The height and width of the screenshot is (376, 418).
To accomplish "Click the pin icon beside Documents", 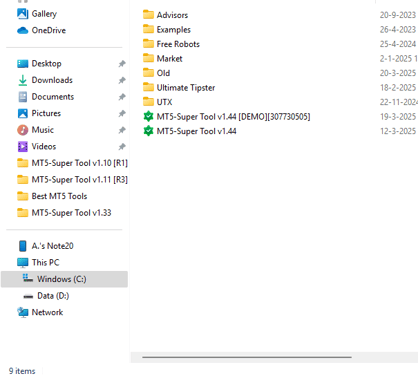I will tap(122, 97).
